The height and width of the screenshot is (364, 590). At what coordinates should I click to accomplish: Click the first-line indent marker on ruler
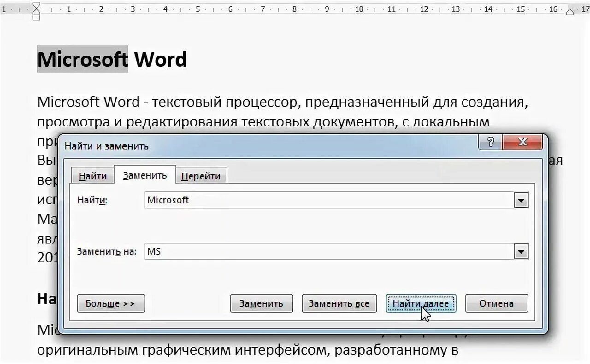[36, 6]
